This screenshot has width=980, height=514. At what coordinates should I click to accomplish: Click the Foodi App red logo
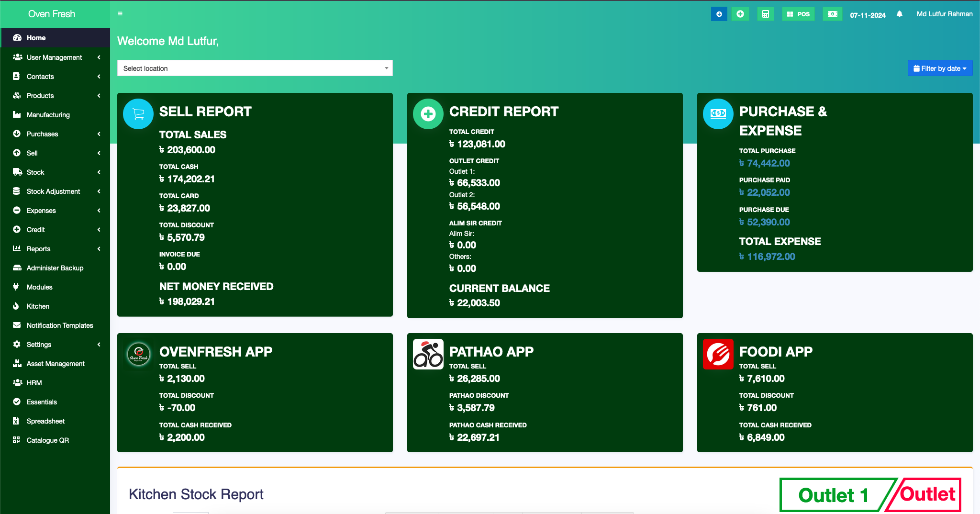tap(718, 354)
